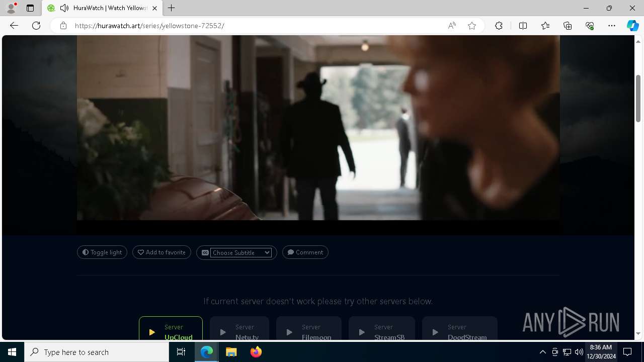
Task: Open the Comment section button
Action: coord(305,252)
